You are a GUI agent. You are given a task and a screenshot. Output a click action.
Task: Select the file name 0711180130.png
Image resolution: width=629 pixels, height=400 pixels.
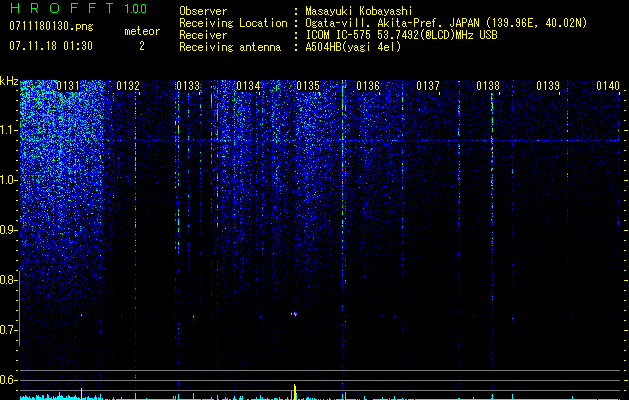pos(51,27)
